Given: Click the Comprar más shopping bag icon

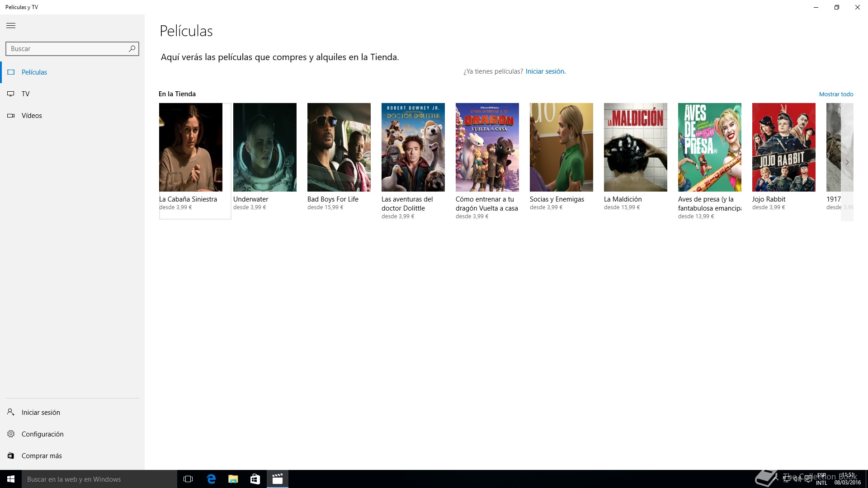Looking at the screenshot, I should tap(11, 456).
